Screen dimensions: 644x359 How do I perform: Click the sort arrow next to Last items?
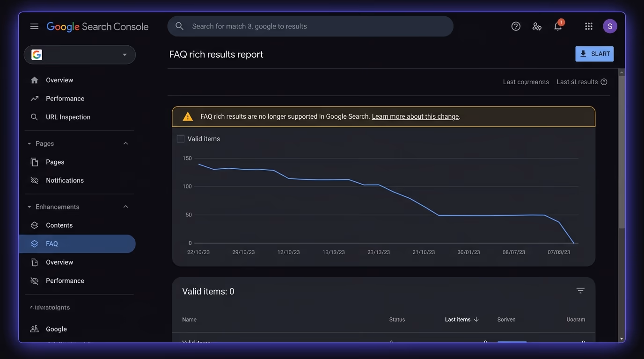click(476, 319)
